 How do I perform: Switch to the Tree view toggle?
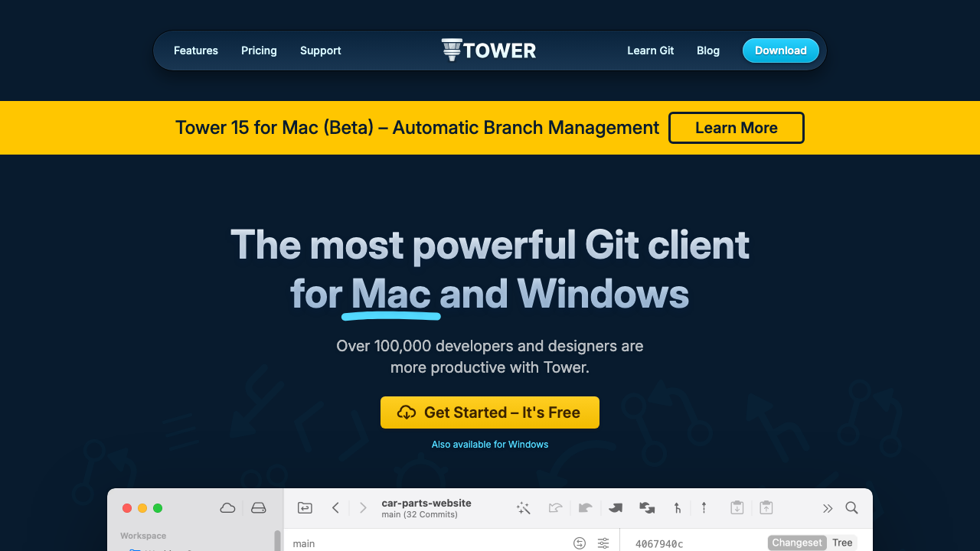(842, 543)
